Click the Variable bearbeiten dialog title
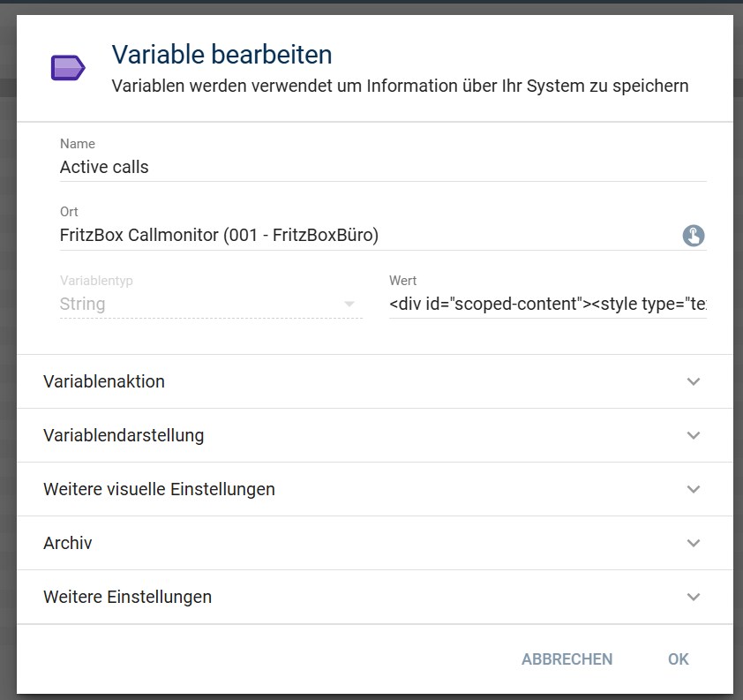 [221, 55]
